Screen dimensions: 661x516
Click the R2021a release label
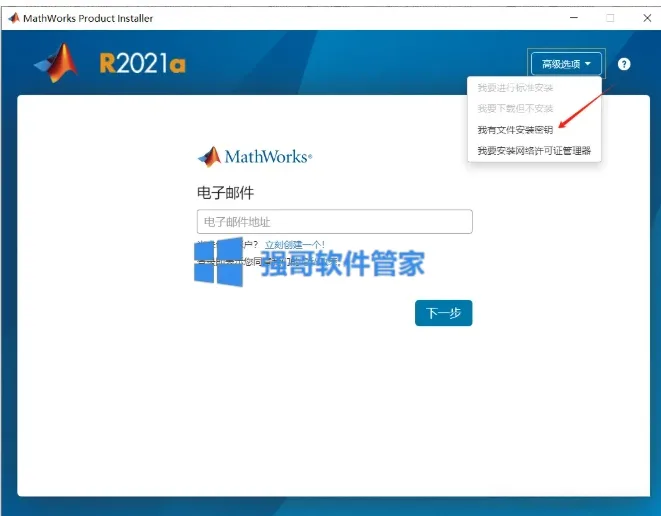pos(142,63)
